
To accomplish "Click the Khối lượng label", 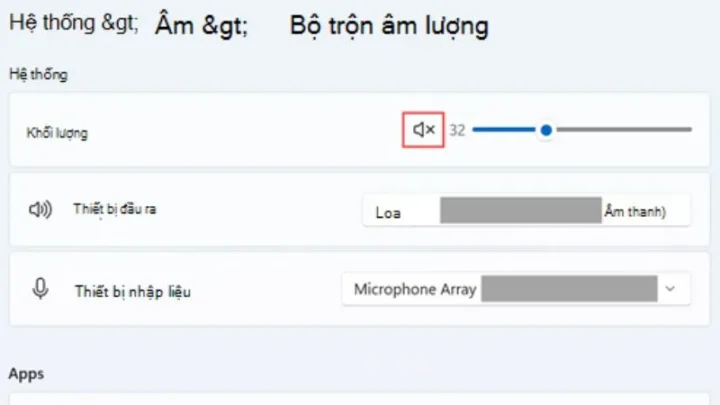I will coord(57,132).
